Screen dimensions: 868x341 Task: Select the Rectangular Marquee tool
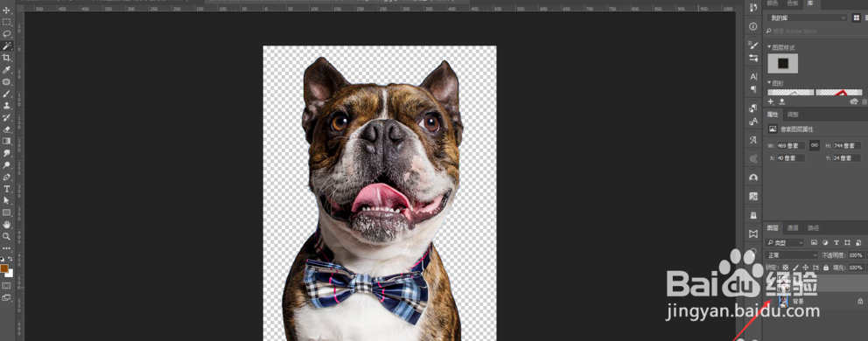point(7,22)
